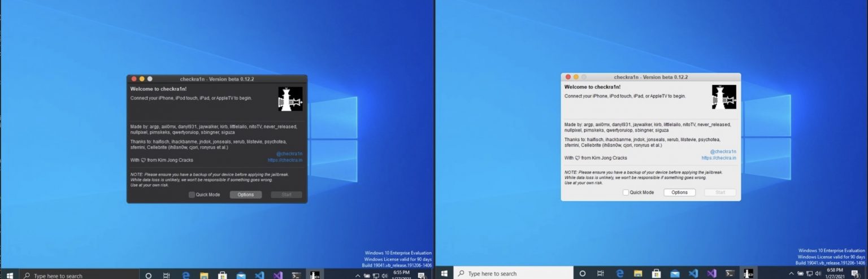The image size is (868, 279).
Task: Open Cortana circle icon on right desktop taskbar
Action: point(583,273)
